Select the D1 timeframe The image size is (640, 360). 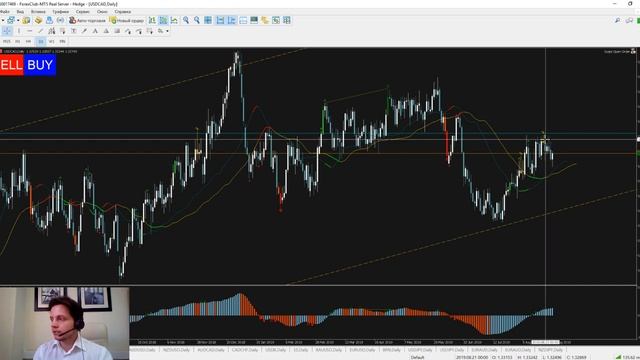[40, 41]
